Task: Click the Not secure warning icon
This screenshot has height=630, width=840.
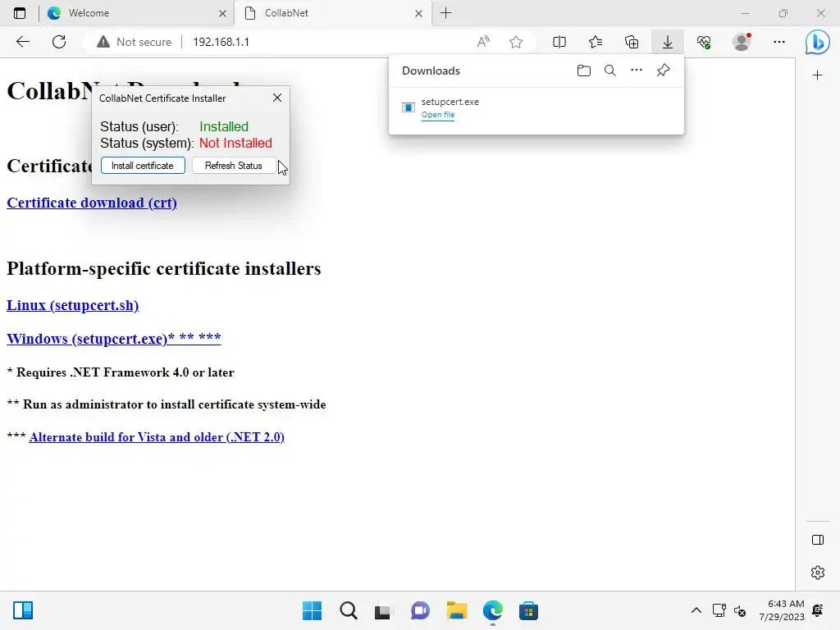Action: coord(103,42)
